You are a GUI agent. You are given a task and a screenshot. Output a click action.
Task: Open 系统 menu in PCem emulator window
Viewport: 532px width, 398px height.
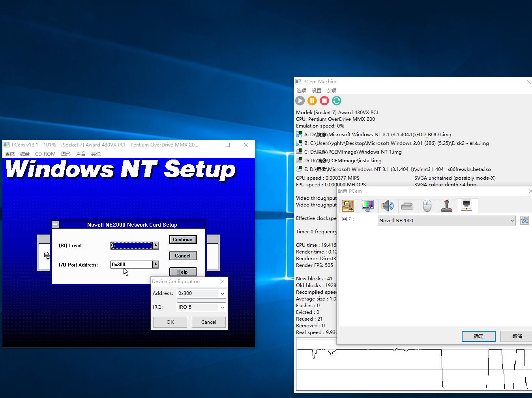(x=10, y=154)
